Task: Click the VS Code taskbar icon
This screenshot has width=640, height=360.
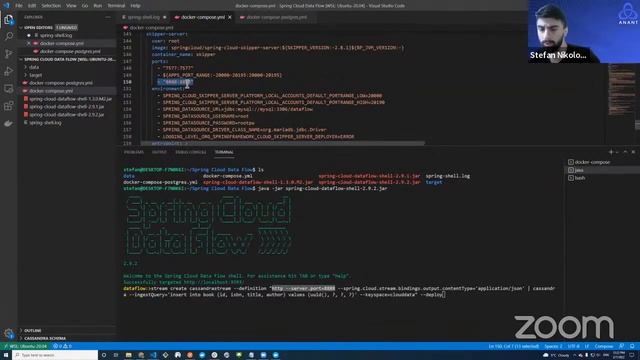Action: coord(153,355)
